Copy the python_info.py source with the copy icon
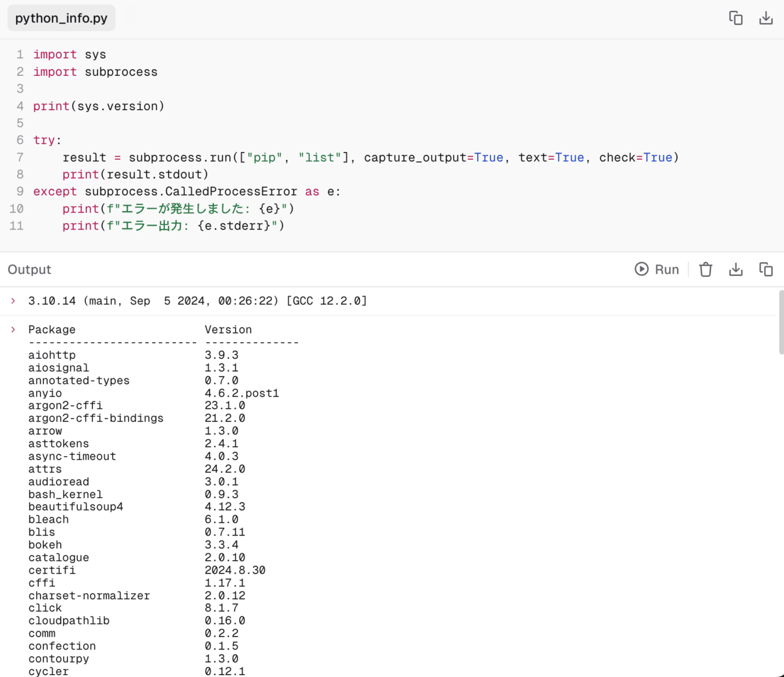The image size is (784, 677). 736,18
